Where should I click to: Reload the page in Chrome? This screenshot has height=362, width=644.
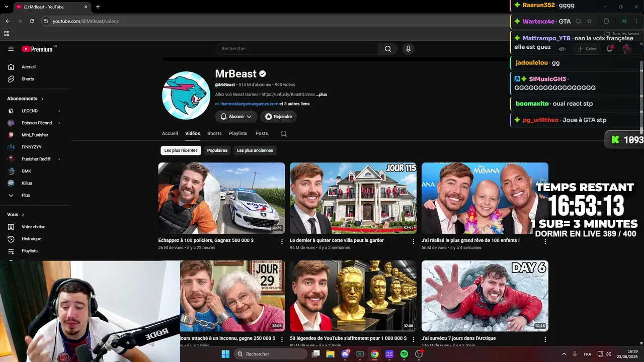point(32,21)
